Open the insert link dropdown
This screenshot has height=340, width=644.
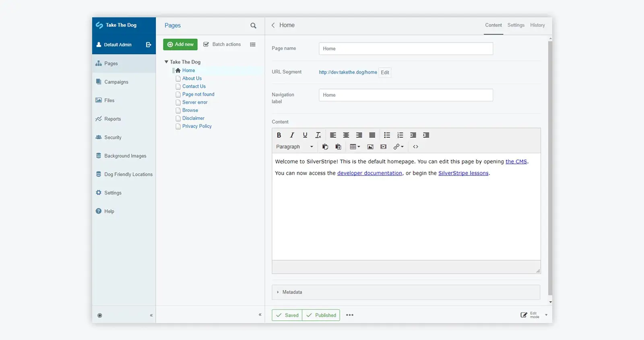(x=398, y=147)
